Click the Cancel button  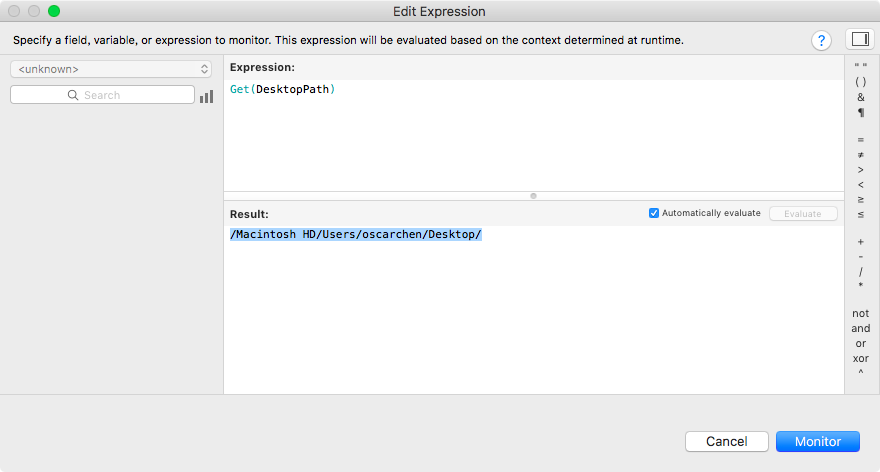click(x=727, y=442)
